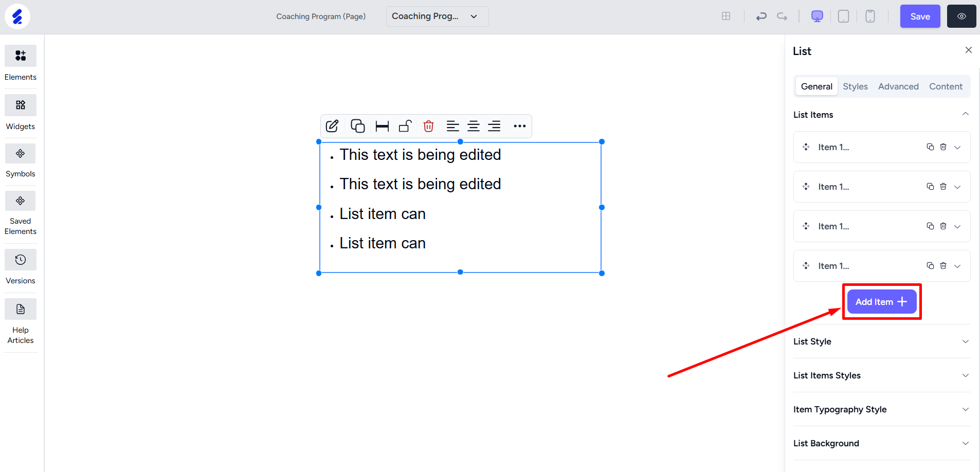Delete the second Item 1... list entry

943,187
